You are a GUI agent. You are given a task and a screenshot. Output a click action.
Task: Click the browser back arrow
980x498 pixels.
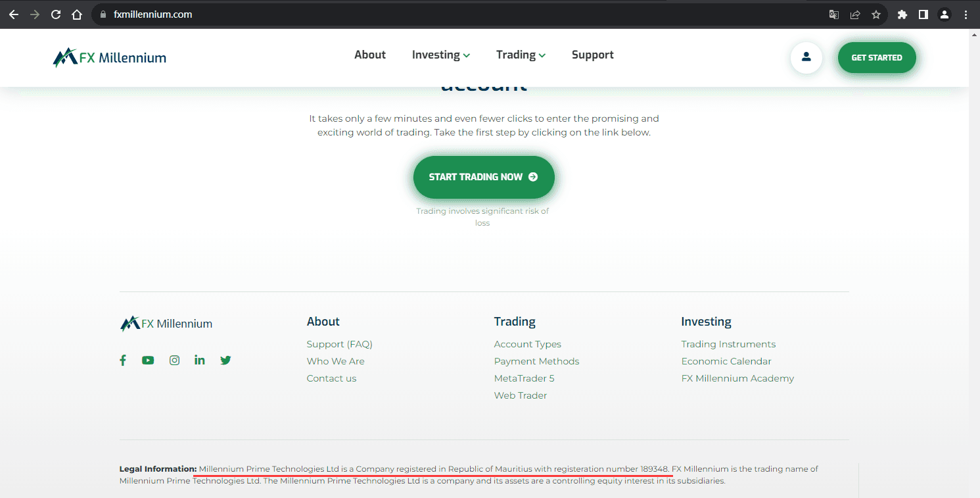click(x=13, y=14)
